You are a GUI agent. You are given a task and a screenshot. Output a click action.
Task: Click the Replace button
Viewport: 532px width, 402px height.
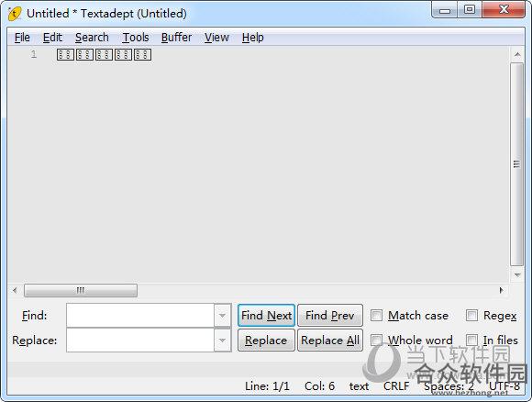pyautogui.click(x=266, y=341)
